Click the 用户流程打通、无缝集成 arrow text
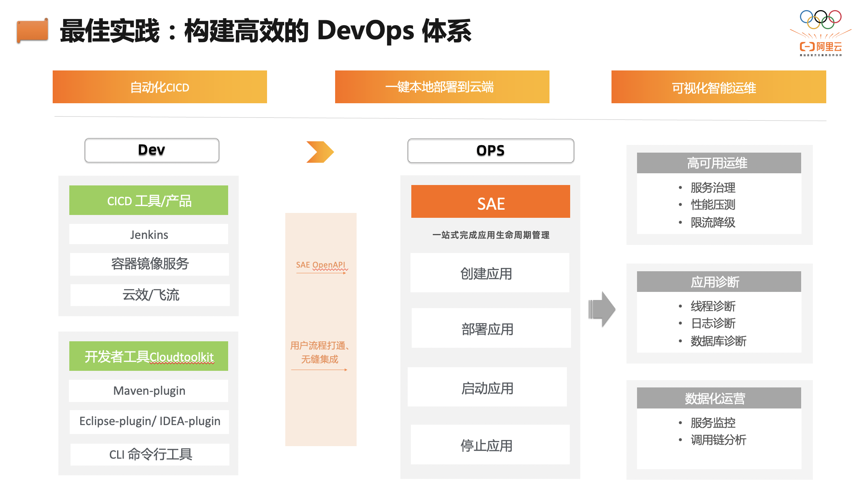 (320, 352)
